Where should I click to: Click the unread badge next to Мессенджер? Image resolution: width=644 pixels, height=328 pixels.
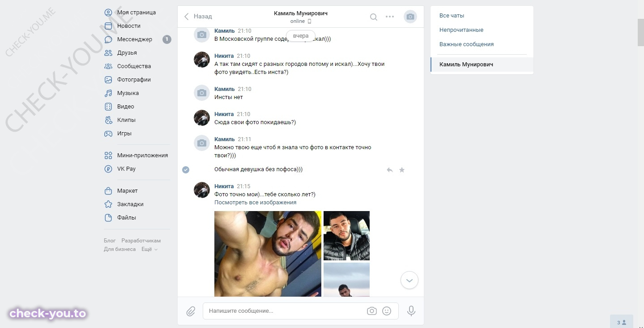coord(167,39)
